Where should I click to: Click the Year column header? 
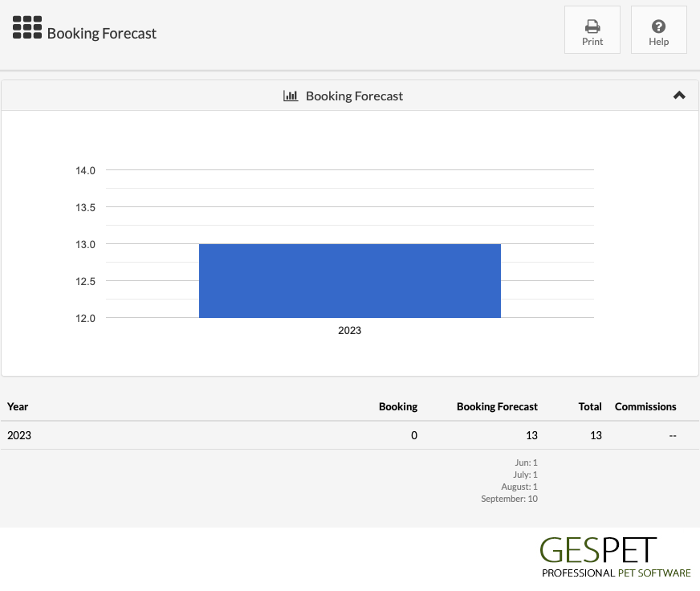coord(18,406)
